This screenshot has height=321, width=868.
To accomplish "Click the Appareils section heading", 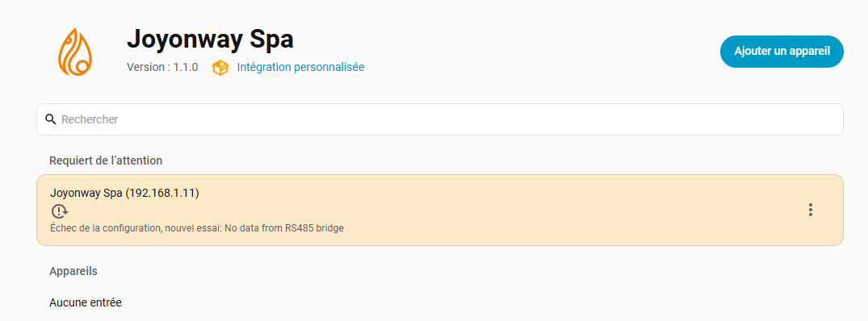I will pos(73,271).
